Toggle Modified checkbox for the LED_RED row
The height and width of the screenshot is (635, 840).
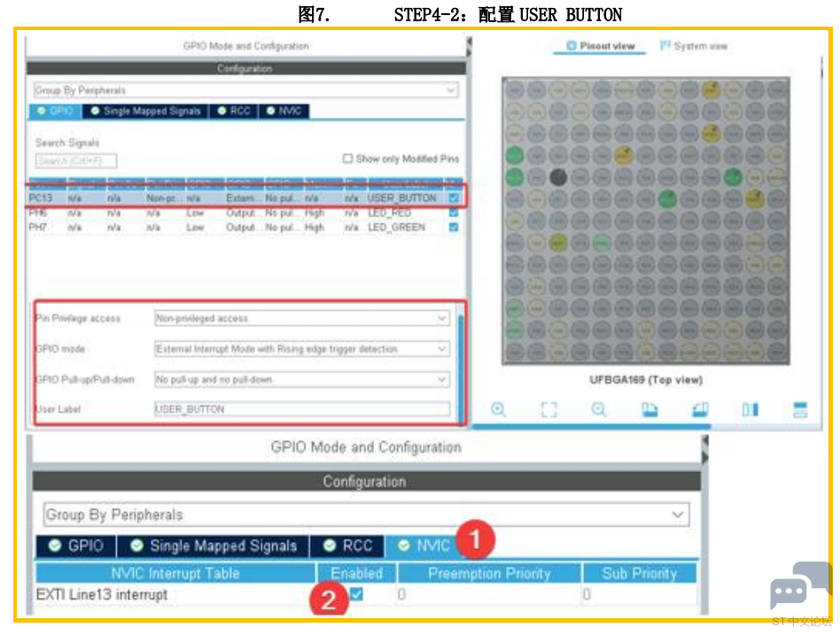pos(454,213)
